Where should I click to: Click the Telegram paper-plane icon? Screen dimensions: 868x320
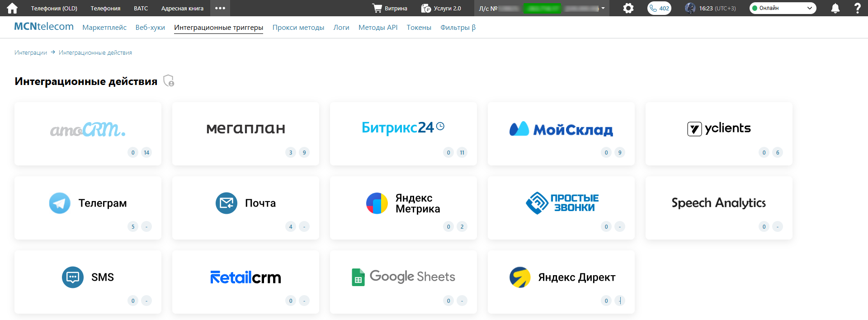pos(60,203)
